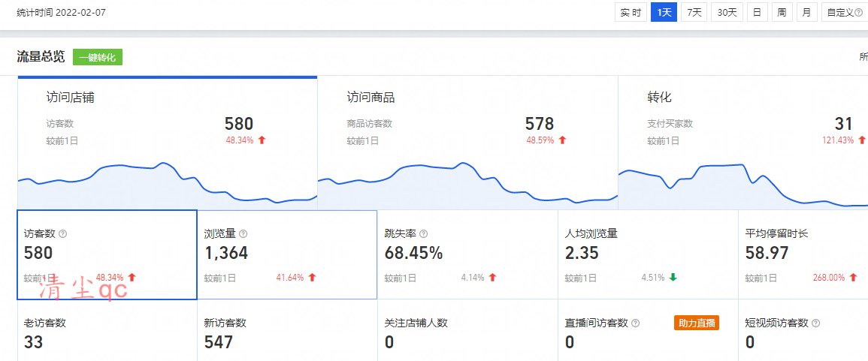Image resolution: width=868 pixels, height=361 pixels.
Task: Select the 老访客数 33 tile
Action: (107, 330)
